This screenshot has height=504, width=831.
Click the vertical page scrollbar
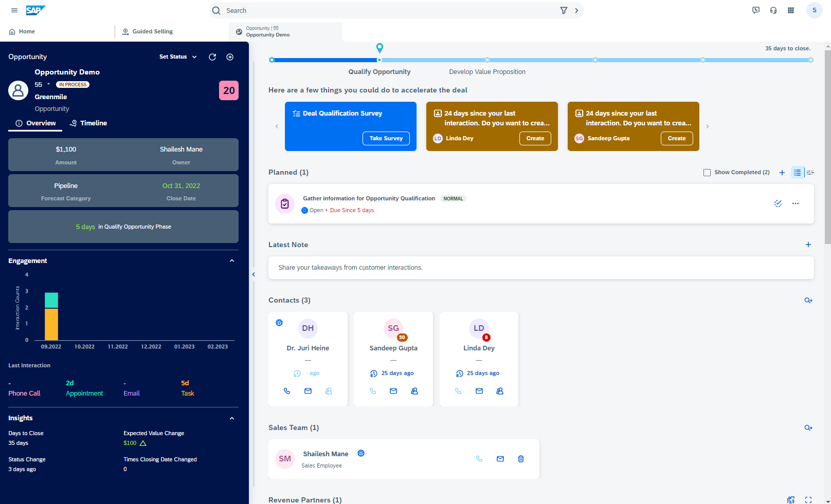pyautogui.click(x=827, y=146)
